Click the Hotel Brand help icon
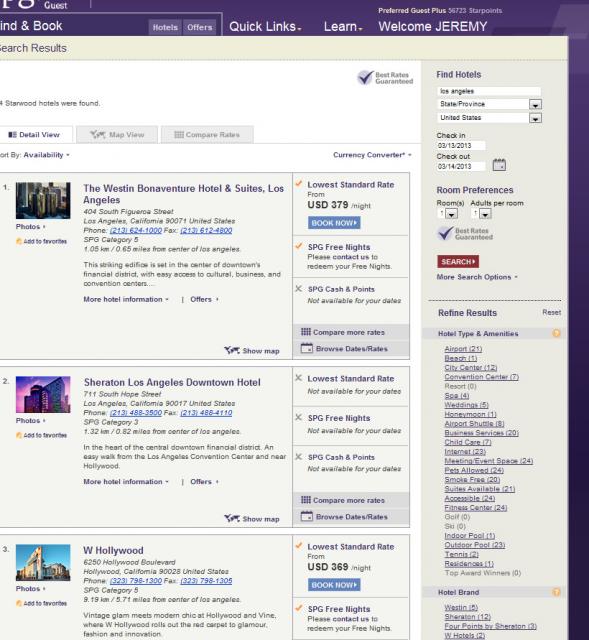This screenshot has height=640, width=589. click(556, 592)
